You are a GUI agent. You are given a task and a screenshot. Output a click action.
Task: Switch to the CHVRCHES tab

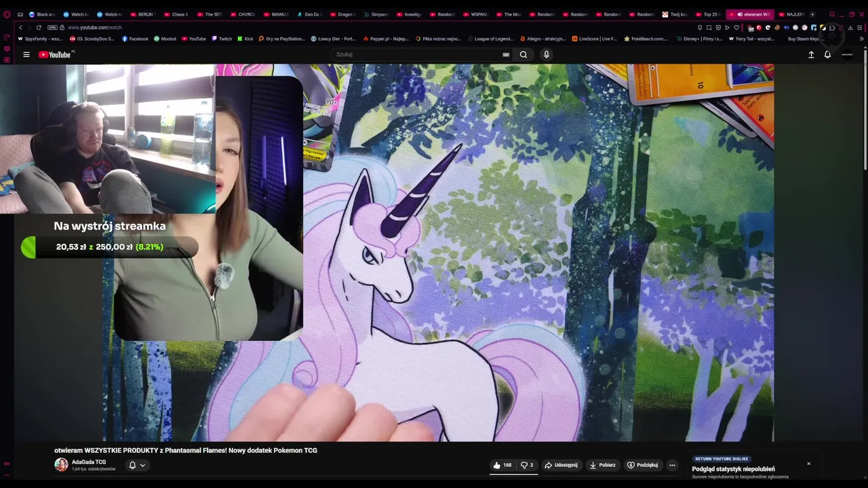[x=243, y=14]
